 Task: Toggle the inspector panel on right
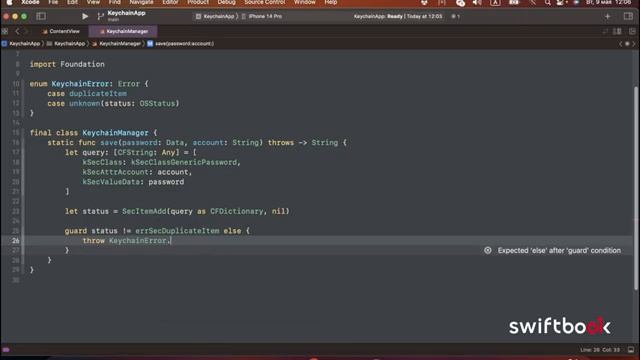tap(628, 16)
